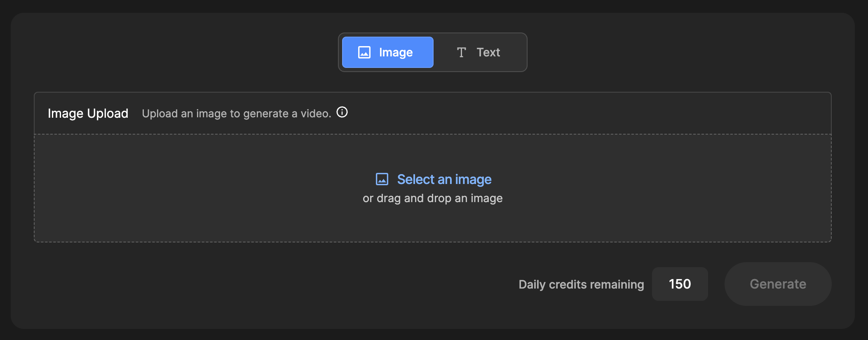
Task: Click the 'or drag and drop an image' text
Action: coord(432,198)
